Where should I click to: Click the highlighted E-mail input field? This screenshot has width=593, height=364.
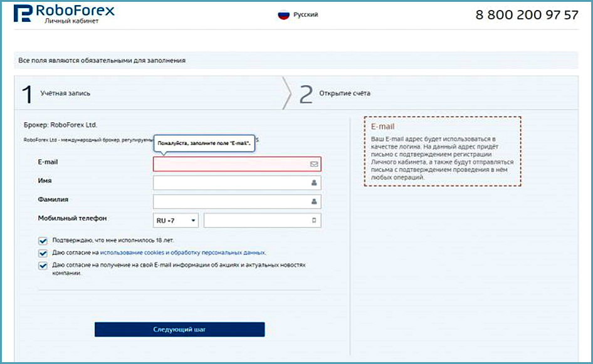coord(231,164)
